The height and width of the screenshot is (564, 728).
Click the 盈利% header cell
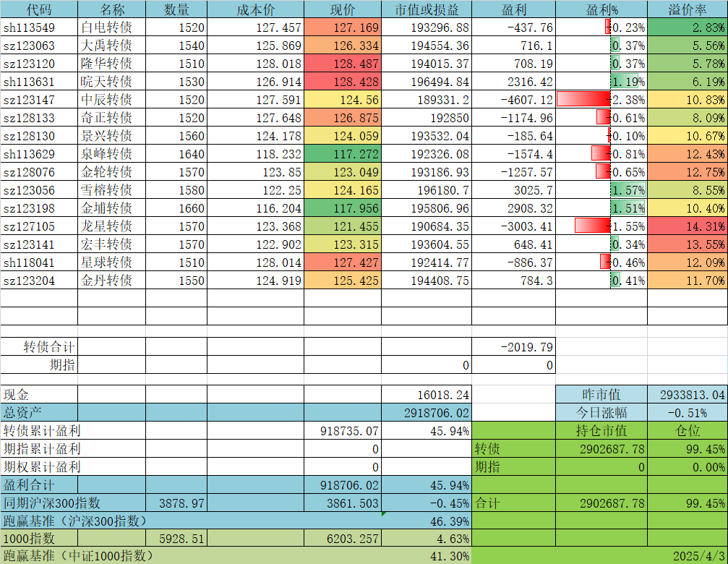coord(601,9)
